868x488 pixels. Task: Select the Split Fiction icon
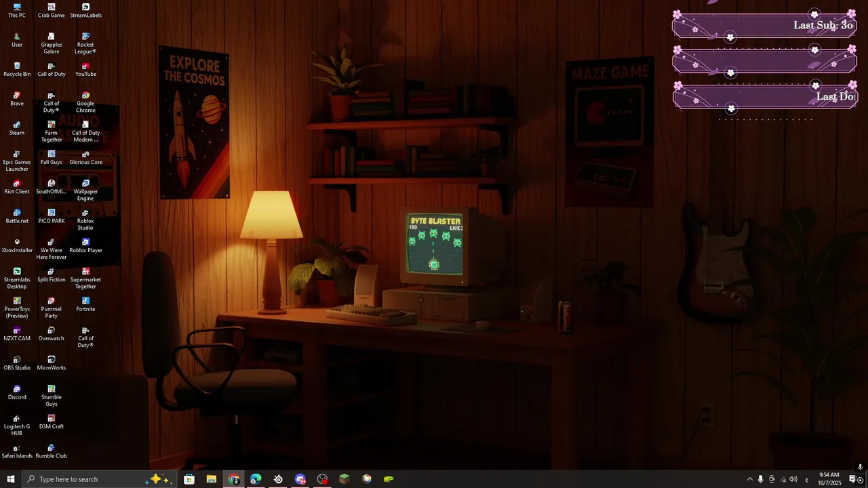[52, 275]
